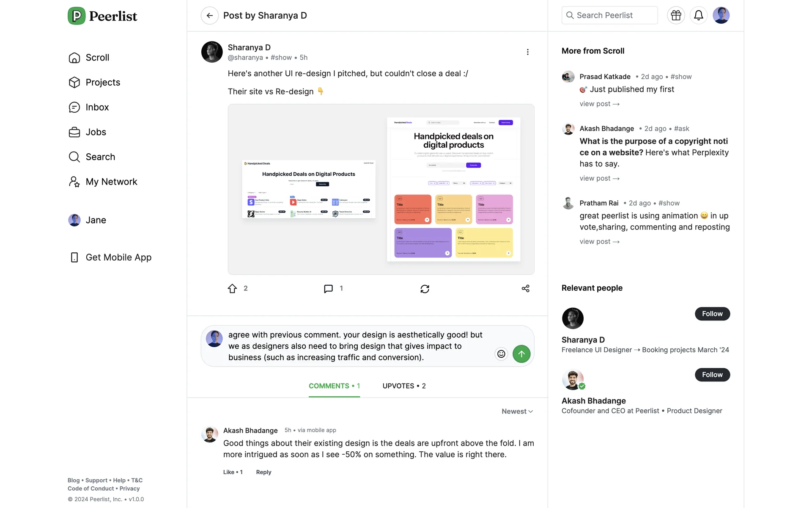Screen dimensions: 812x508
Task: Repost using the refresh arrows icon
Action: coord(425,289)
